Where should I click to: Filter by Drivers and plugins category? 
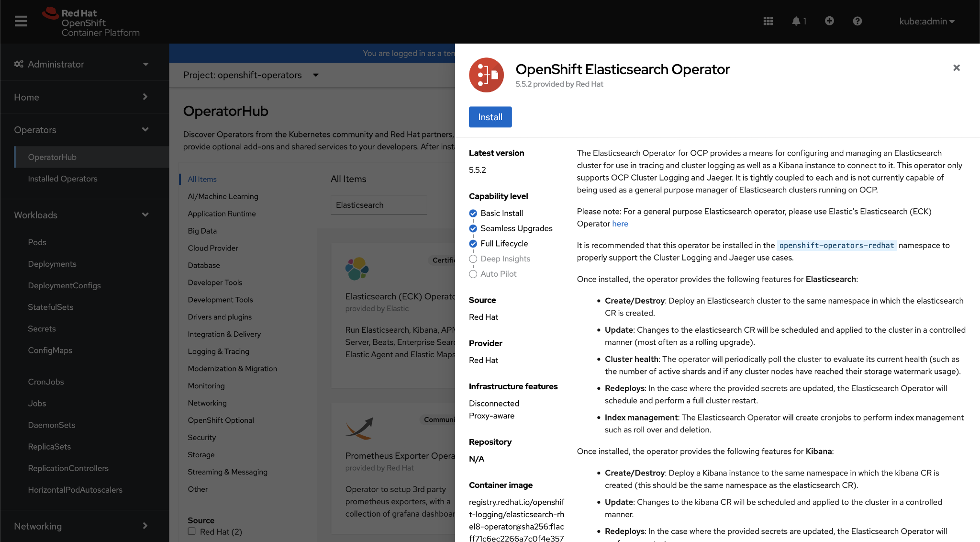pos(220,317)
